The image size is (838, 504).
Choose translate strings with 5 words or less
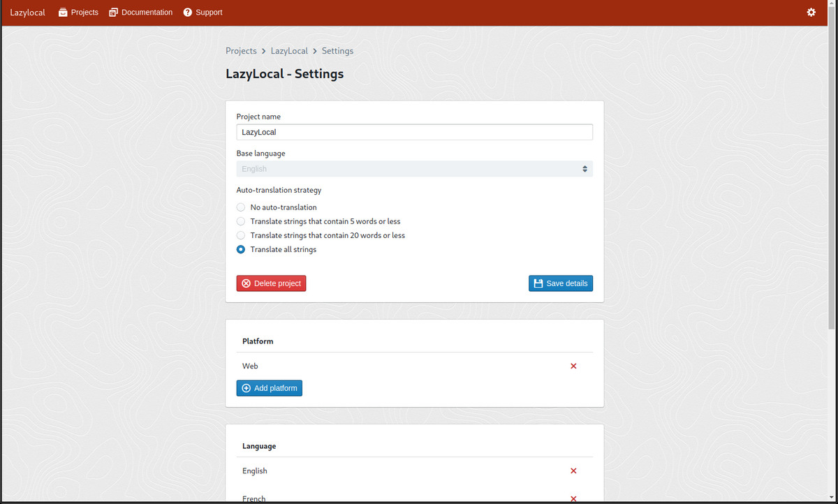(x=241, y=221)
